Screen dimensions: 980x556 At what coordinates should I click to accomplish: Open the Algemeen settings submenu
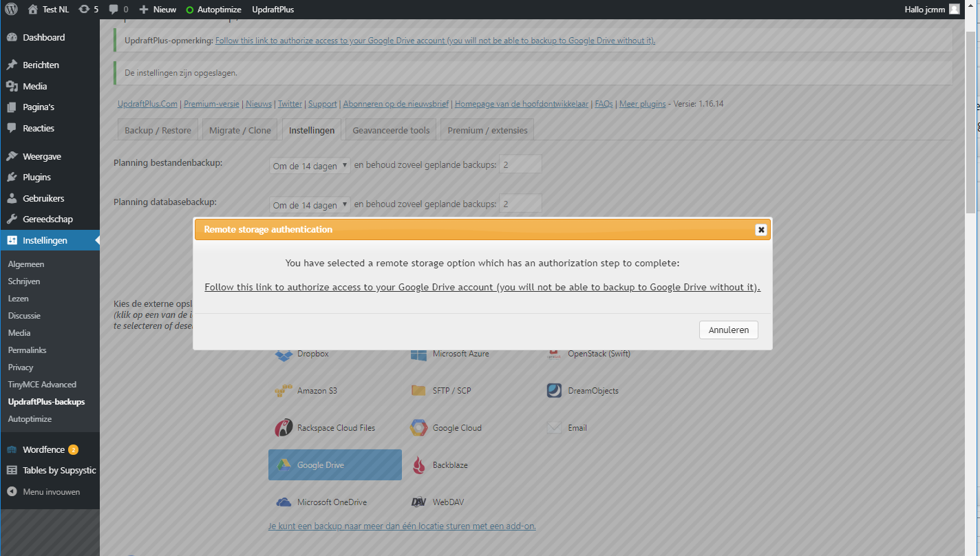tap(26, 264)
